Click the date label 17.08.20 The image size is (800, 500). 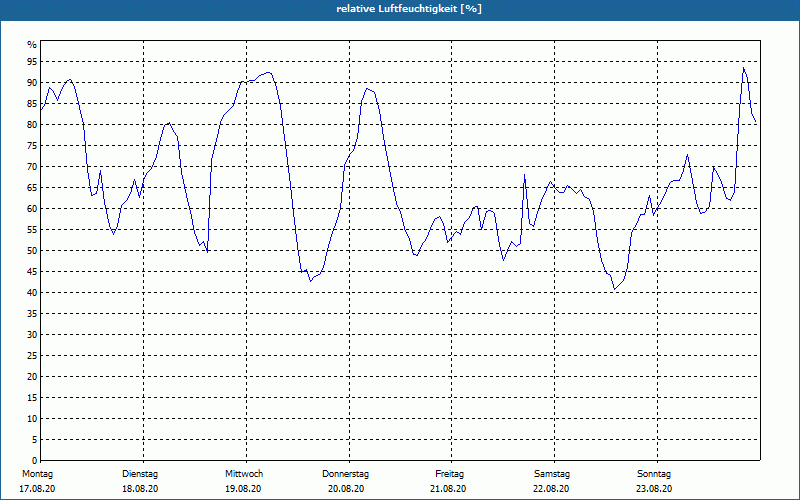[37, 489]
